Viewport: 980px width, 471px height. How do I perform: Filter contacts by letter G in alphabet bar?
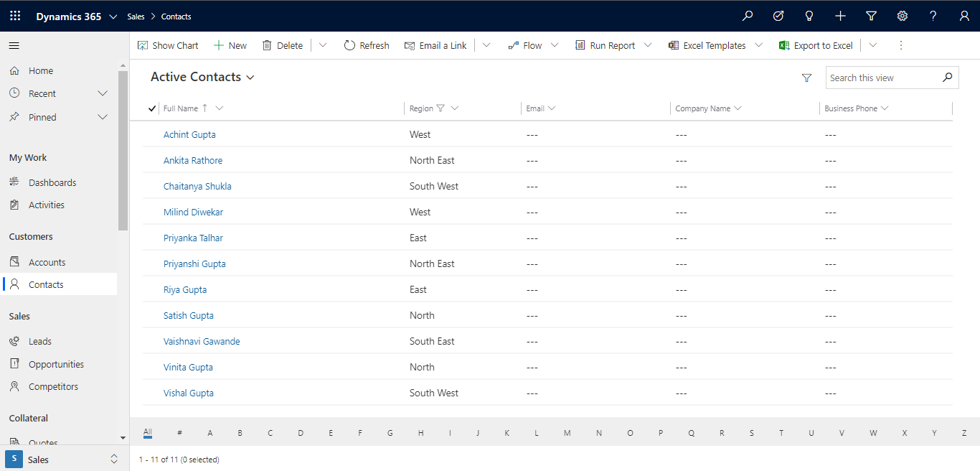pos(390,433)
